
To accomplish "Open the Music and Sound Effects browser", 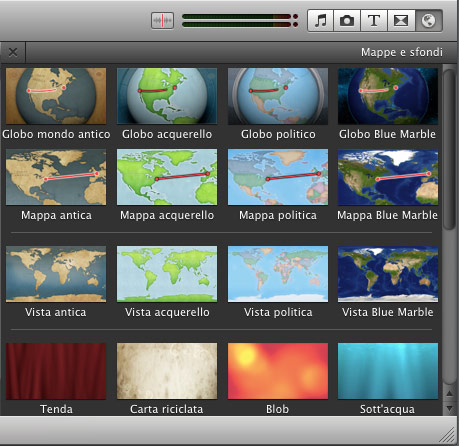I will pos(320,21).
